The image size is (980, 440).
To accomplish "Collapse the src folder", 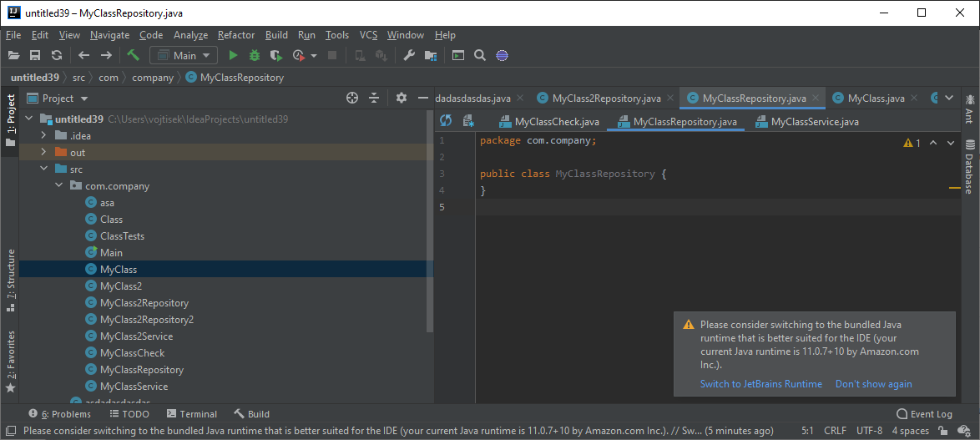I will click(x=43, y=169).
